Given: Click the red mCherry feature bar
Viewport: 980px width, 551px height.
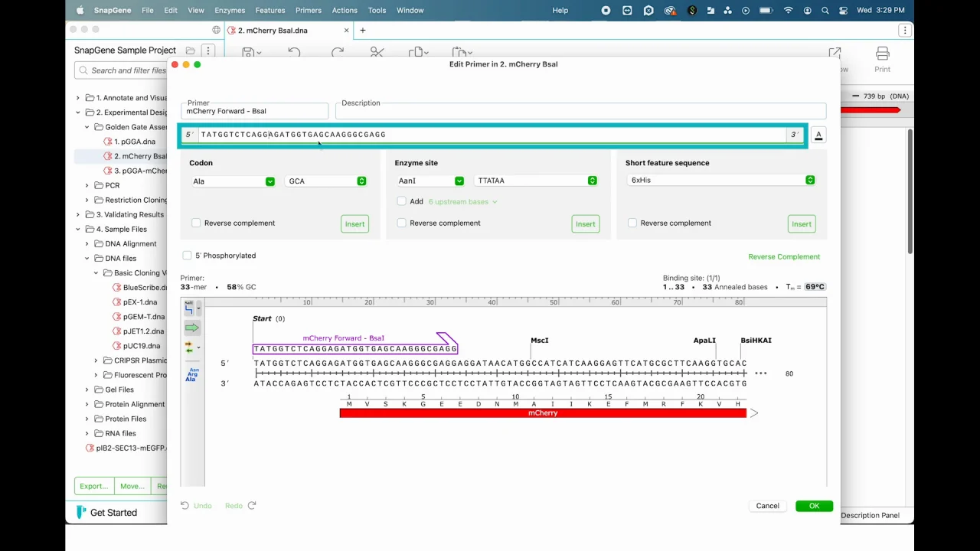Looking at the screenshot, I should click(x=543, y=413).
